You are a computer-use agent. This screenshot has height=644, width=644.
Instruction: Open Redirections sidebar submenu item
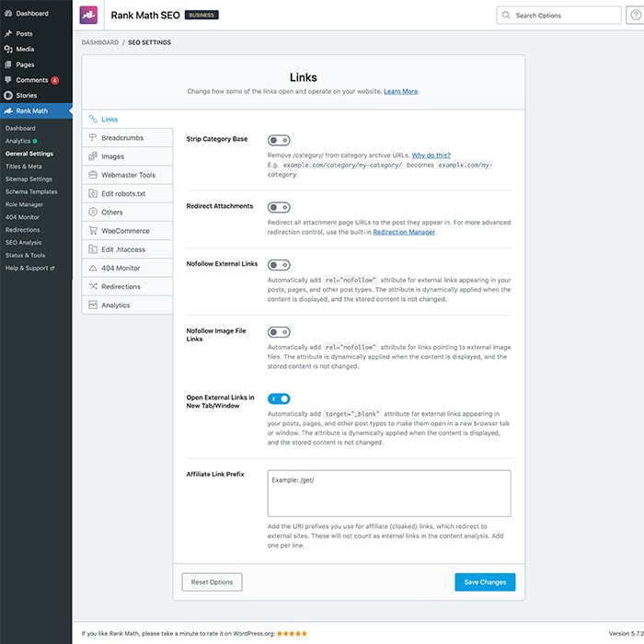point(23,230)
